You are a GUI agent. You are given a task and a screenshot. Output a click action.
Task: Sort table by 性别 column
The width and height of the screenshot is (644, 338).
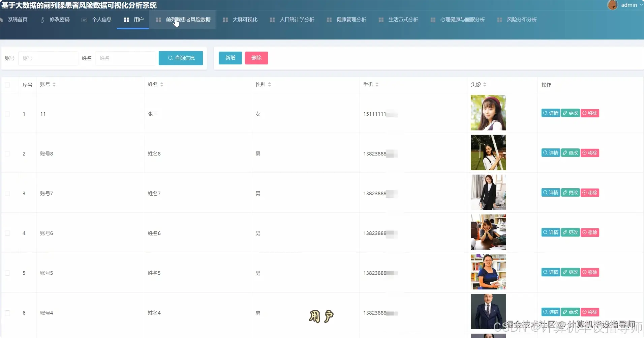pos(270,84)
